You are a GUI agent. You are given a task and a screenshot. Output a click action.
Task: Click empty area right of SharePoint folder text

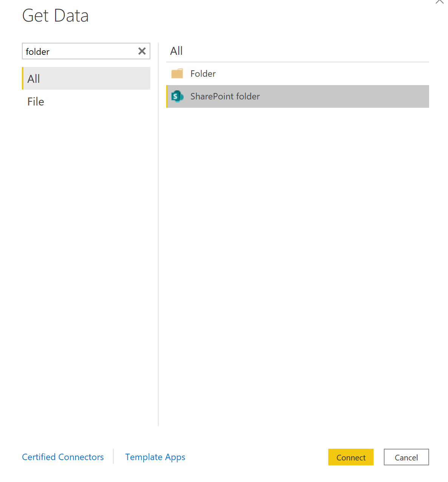[x=340, y=96]
